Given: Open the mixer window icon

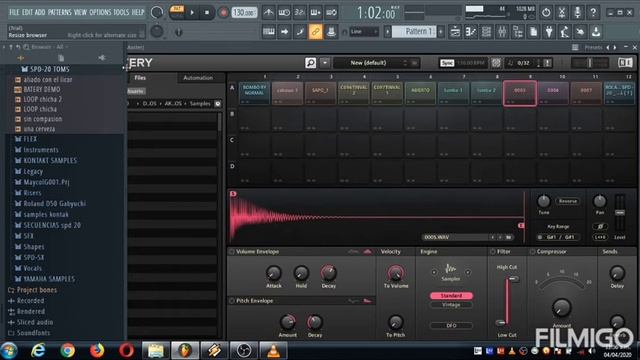Looking at the screenshot, I should click(502, 31).
